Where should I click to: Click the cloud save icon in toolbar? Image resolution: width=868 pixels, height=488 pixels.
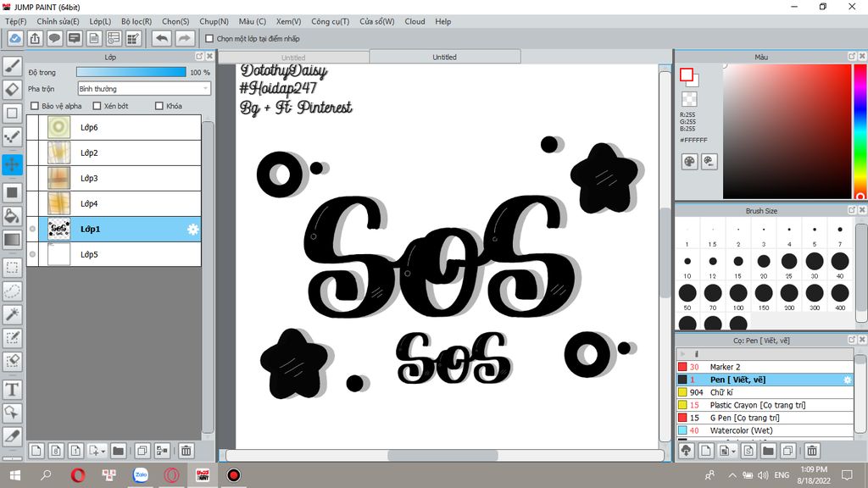(15, 39)
